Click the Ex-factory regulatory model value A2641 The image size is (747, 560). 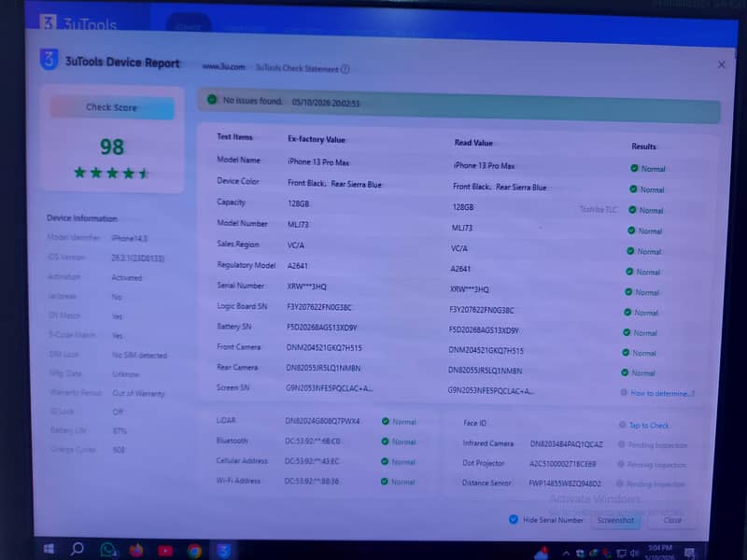297,266
